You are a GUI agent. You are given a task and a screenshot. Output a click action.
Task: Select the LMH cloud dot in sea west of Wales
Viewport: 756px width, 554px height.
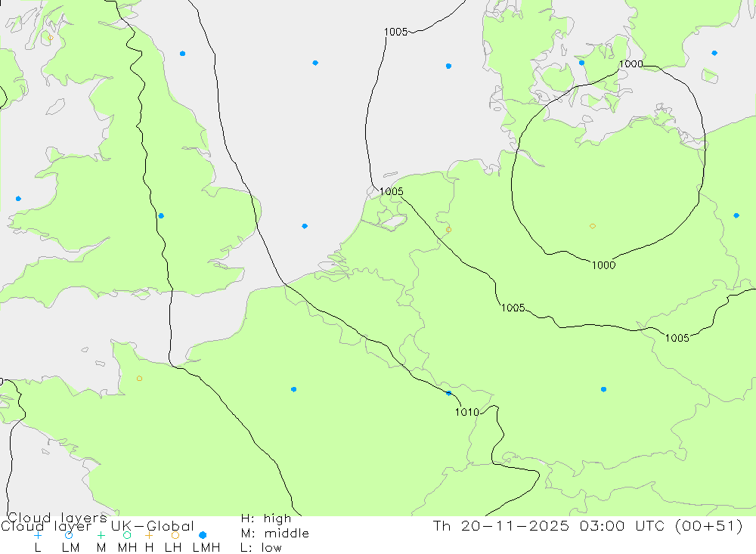click(18, 199)
